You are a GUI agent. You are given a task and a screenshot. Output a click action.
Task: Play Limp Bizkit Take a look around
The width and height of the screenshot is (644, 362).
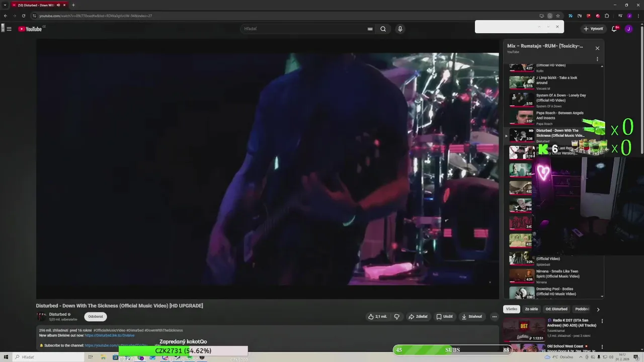coord(553,82)
